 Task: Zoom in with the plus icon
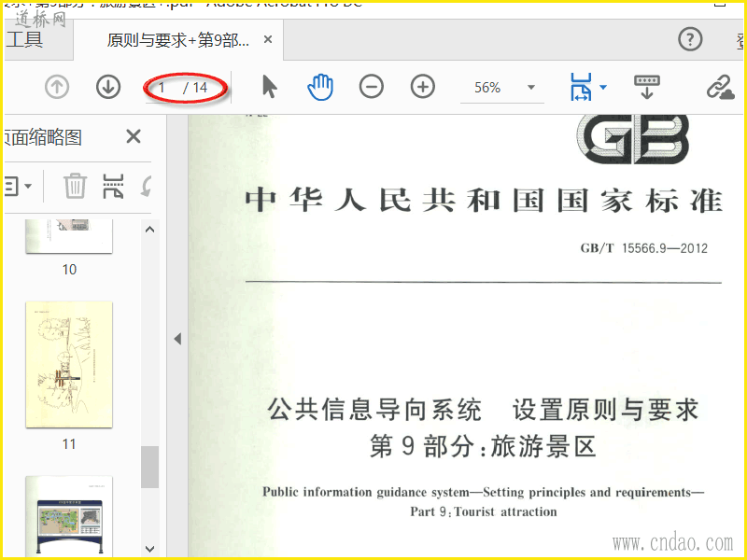point(423,87)
